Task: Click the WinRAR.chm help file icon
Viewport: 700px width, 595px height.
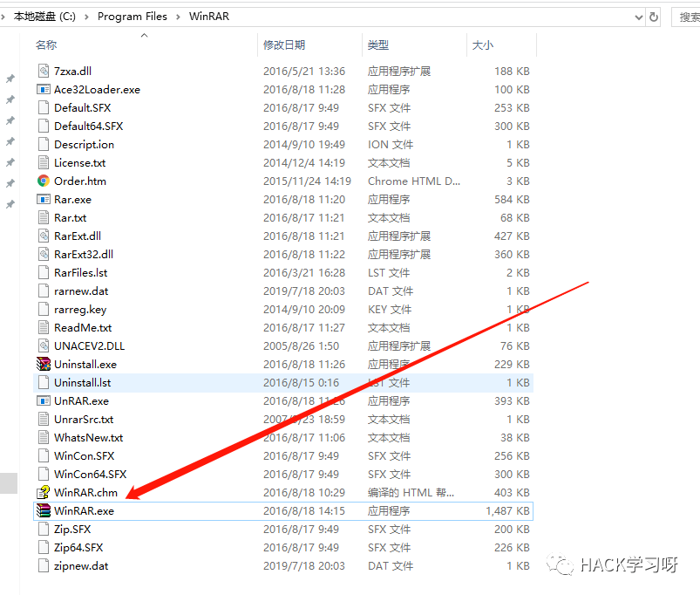Action: [x=44, y=492]
